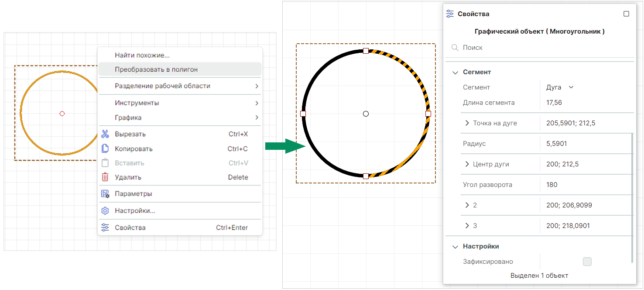Click the trash icon beside Удалить
This screenshot has width=644, height=290.
(105, 177)
